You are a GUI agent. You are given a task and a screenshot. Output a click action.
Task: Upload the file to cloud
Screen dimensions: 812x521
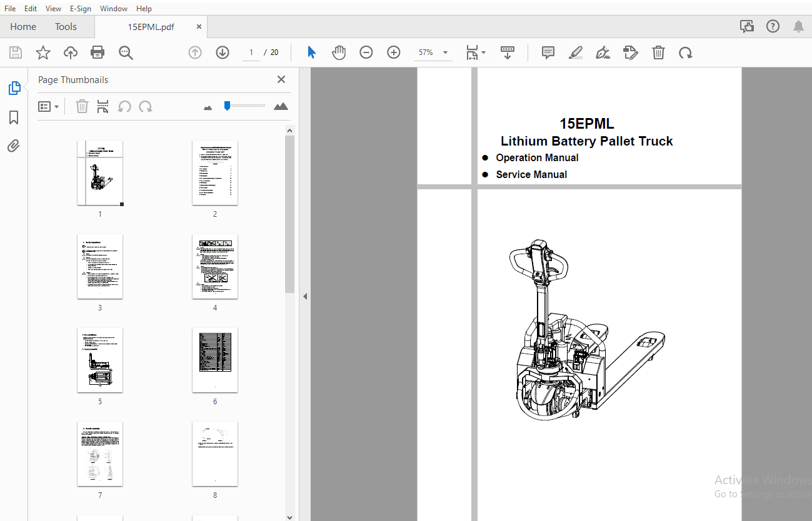click(x=71, y=52)
